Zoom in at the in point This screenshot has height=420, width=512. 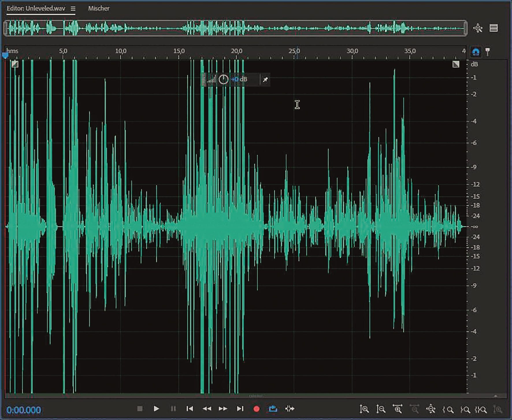[448, 409]
